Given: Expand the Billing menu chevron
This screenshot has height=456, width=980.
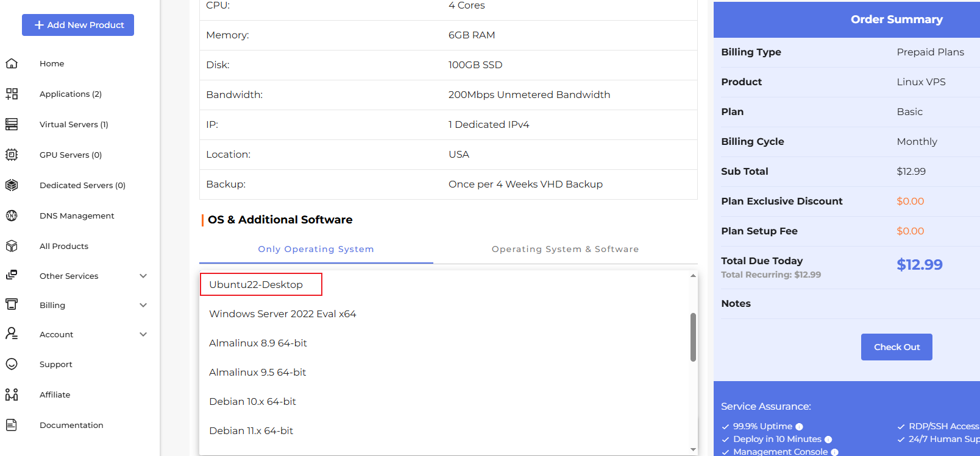Looking at the screenshot, I should (143, 305).
